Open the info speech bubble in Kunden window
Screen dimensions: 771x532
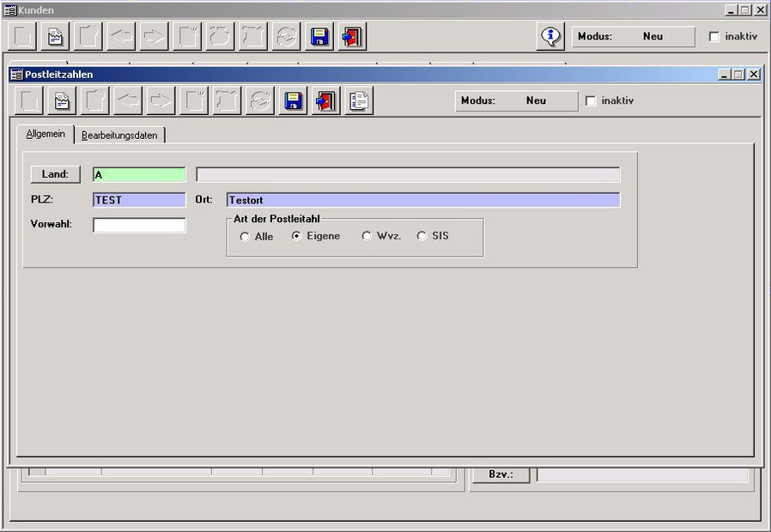549,37
